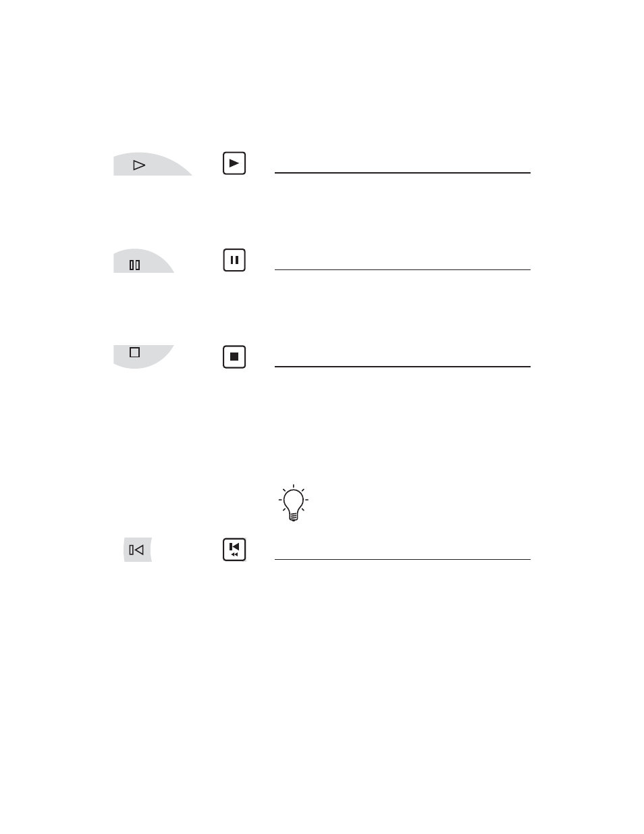The height and width of the screenshot is (834, 644).
Task: Click the boxed Return to Zero icon
Action: (x=234, y=550)
